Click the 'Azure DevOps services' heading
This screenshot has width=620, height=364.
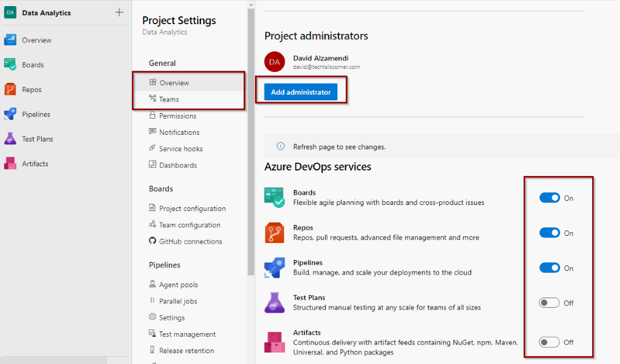click(x=317, y=167)
